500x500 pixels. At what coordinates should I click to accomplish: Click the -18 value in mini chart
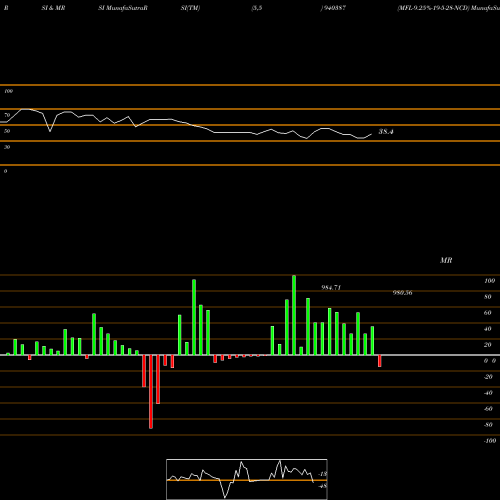pos(323,474)
